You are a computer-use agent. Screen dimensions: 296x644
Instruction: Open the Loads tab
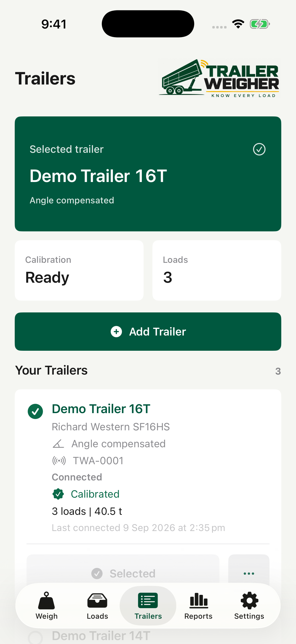(97, 605)
